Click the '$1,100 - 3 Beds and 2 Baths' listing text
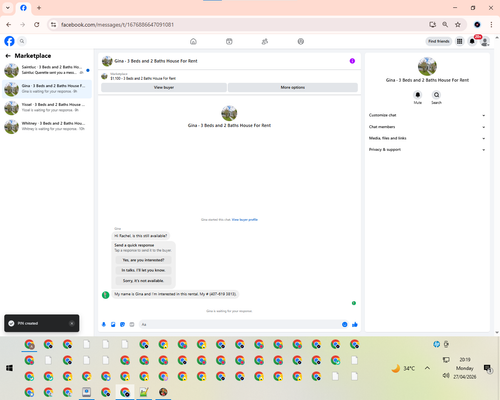The height and width of the screenshot is (400, 500). coord(143,78)
